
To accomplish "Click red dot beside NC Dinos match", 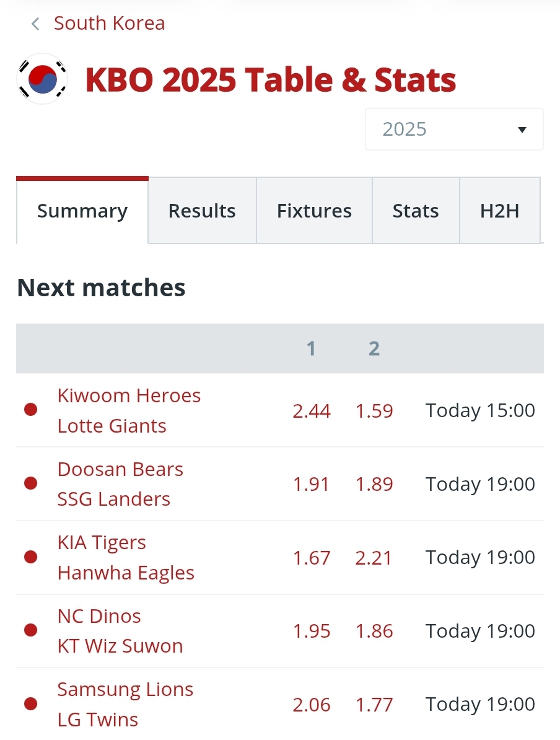I will [30, 630].
